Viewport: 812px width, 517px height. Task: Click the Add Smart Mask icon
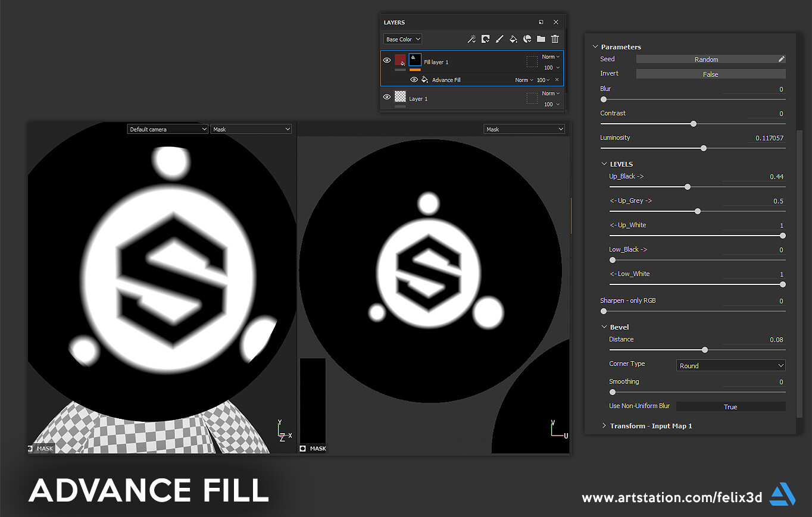click(485, 39)
